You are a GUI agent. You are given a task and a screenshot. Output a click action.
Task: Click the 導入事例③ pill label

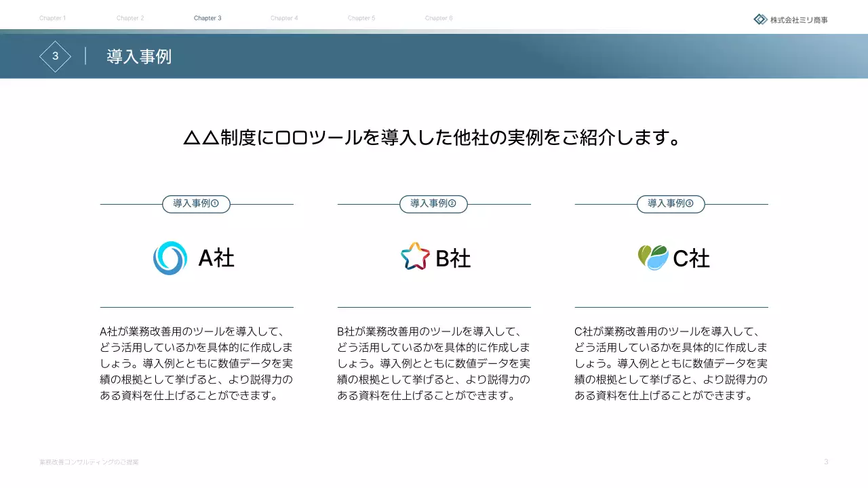click(x=671, y=204)
